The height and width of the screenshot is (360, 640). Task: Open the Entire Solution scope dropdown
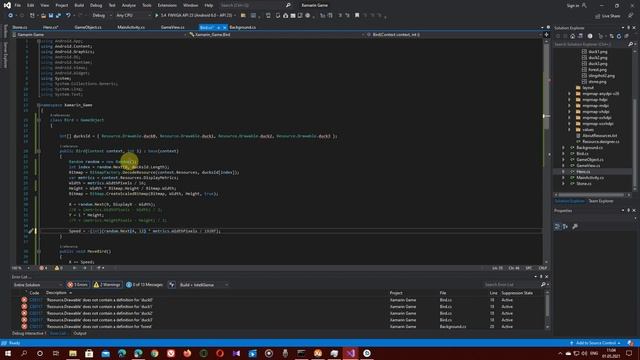click(37, 285)
